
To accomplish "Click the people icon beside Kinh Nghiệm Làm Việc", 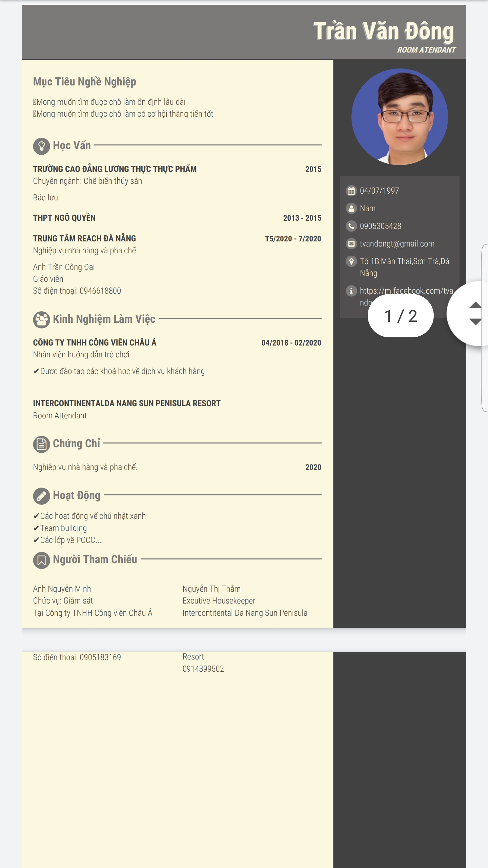I will [41, 320].
